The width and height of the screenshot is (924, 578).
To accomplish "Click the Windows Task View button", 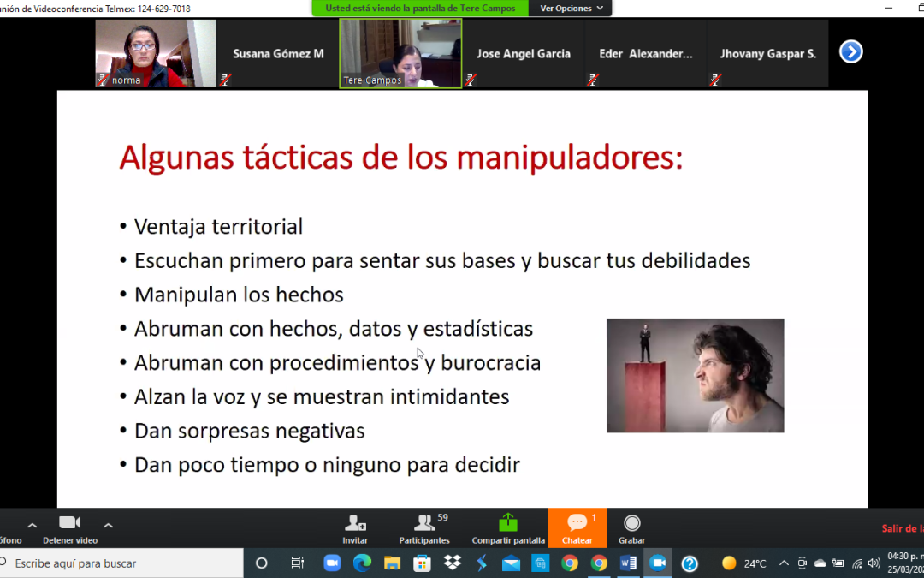I will pyautogui.click(x=297, y=563).
